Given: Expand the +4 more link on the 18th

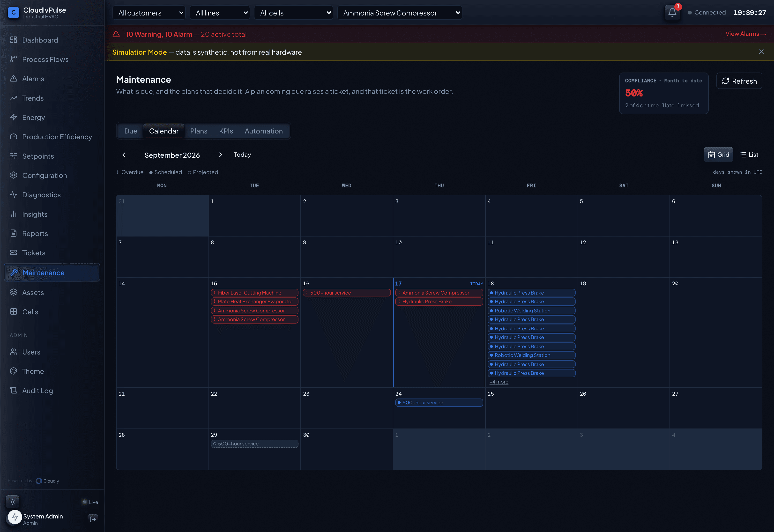Looking at the screenshot, I should pos(499,382).
